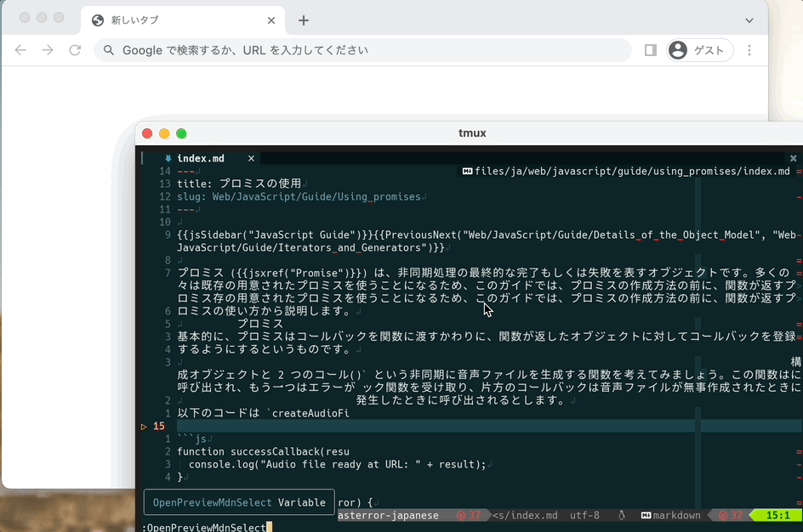Image resolution: width=803 pixels, height=532 pixels.
Task: Select OpenPreviewMdnSelect completion item
Action: tap(239, 502)
